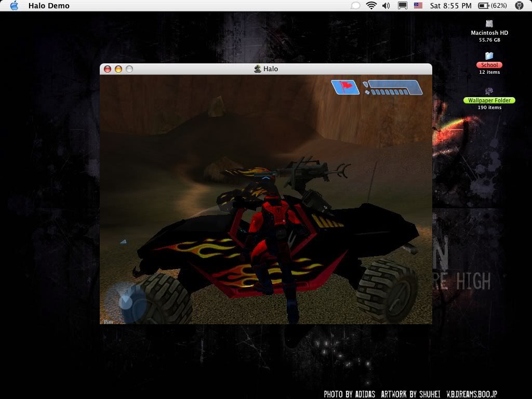Image resolution: width=532 pixels, height=399 pixels.
Task: Click the Sat 8:55 PM clock
Action: (x=450, y=5)
